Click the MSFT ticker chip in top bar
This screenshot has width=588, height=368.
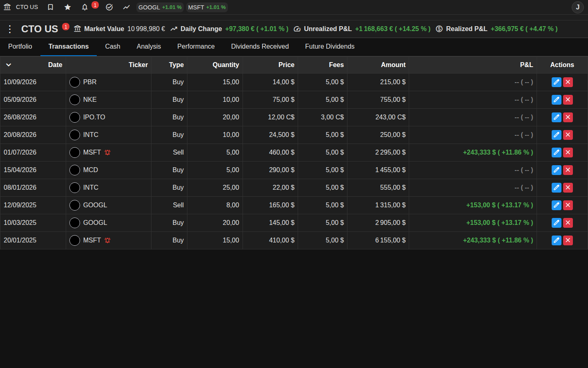tap(207, 7)
